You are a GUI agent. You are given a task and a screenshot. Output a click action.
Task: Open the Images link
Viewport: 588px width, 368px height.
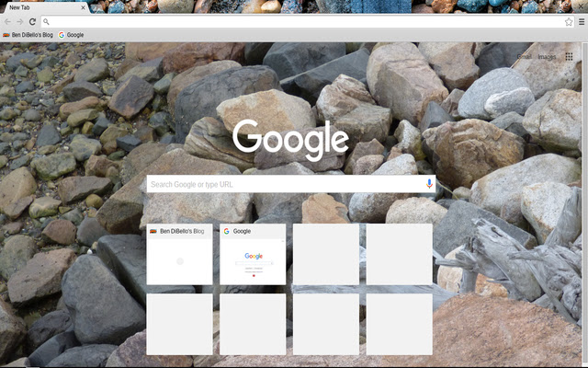pyautogui.click(x=547, y=57)
